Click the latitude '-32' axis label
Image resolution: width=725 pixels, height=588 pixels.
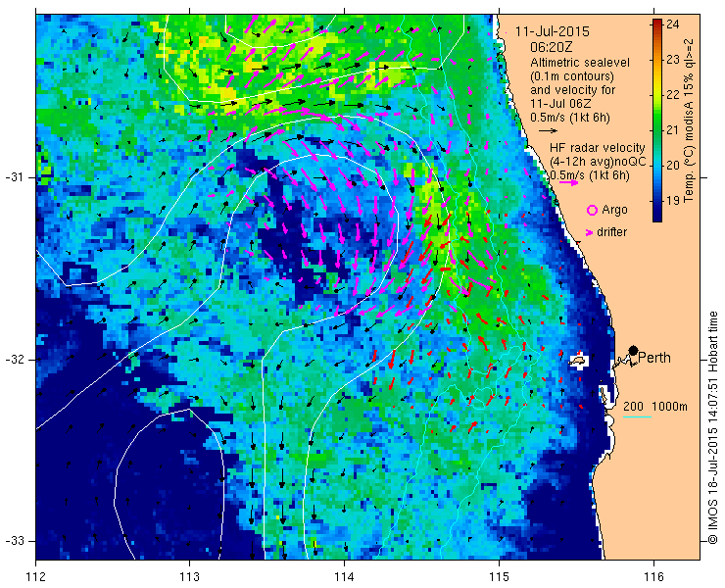click(x=14, y=360)
